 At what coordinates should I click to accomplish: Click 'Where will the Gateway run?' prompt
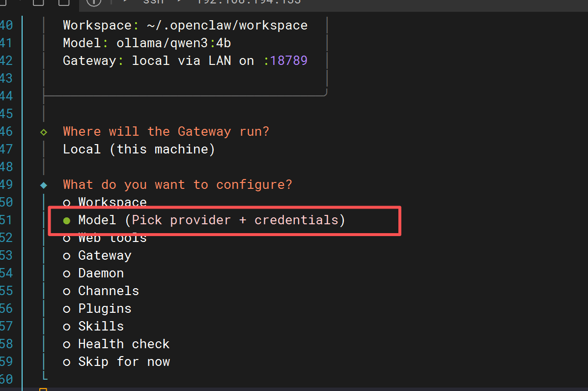(166, 131)
